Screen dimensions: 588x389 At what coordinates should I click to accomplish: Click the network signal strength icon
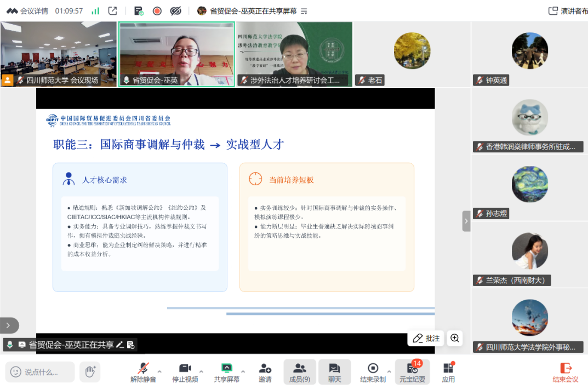point(95,11)
